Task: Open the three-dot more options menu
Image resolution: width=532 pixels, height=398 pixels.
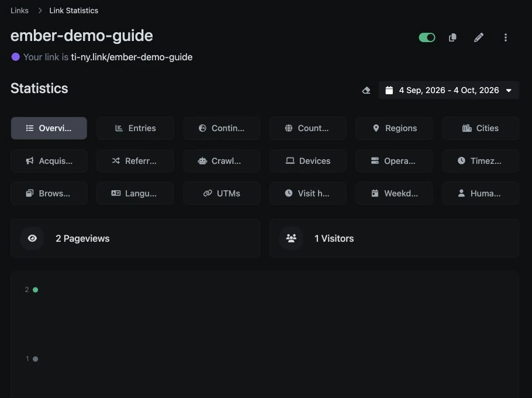Action: click(506, 37)
